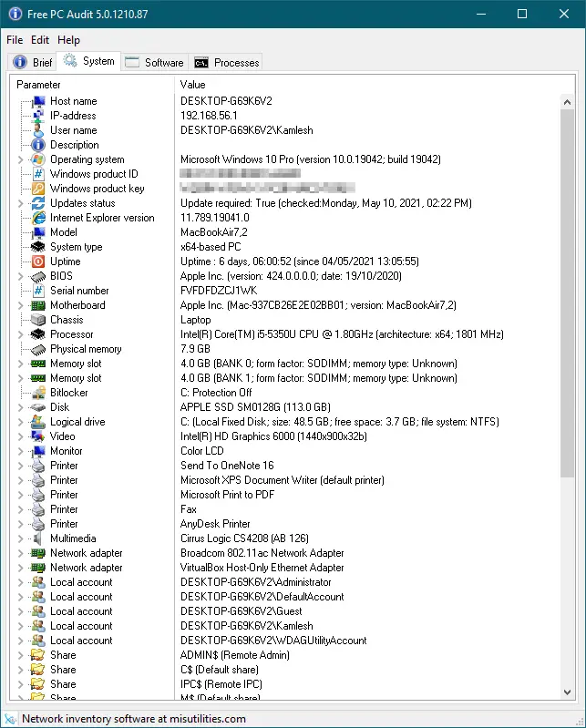Click the vertical scrollbar thumb
Viewport: 586px width, 728px height.
[x=567, y=293]
